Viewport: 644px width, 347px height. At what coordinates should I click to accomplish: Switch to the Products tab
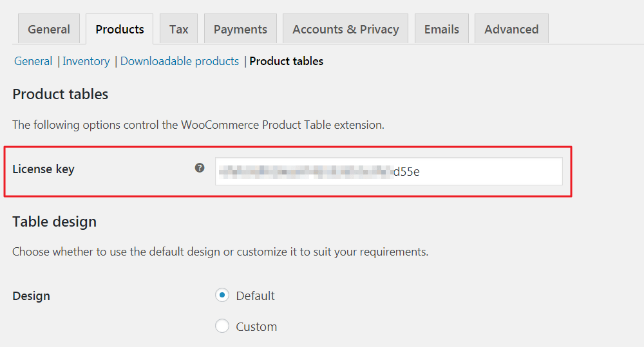(120, 30)
